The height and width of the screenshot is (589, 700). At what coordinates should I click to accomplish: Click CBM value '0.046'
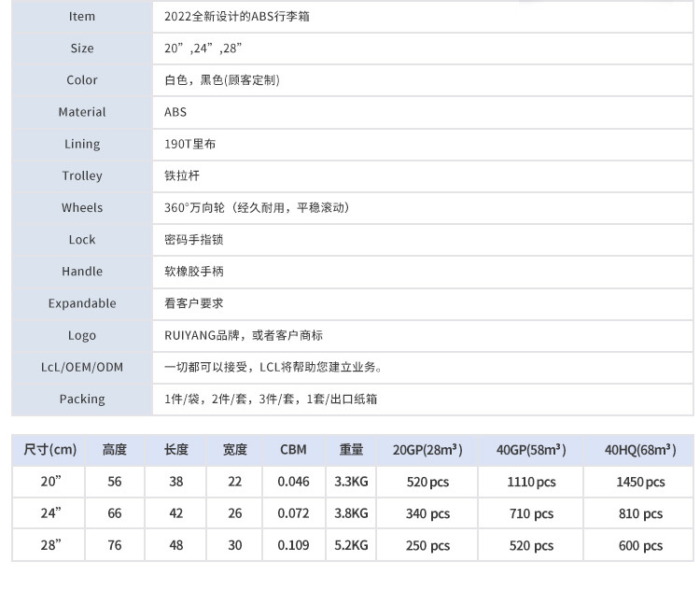point(293,482)
